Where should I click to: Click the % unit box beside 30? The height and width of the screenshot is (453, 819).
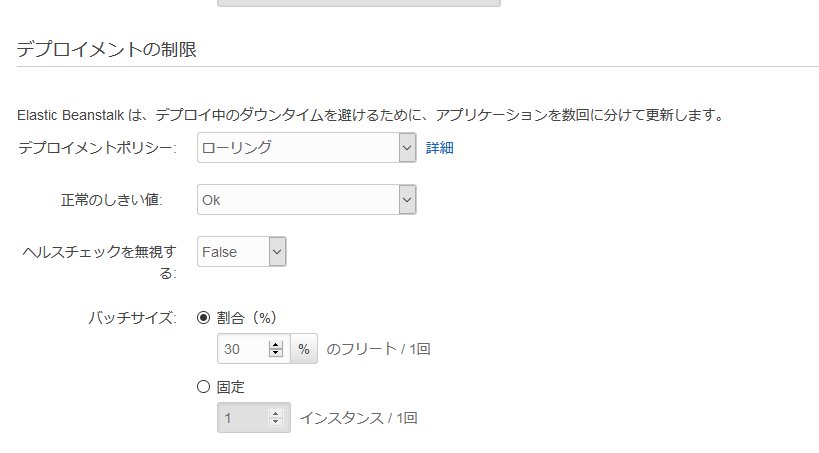pyautogui.click(x=303, y=349)
